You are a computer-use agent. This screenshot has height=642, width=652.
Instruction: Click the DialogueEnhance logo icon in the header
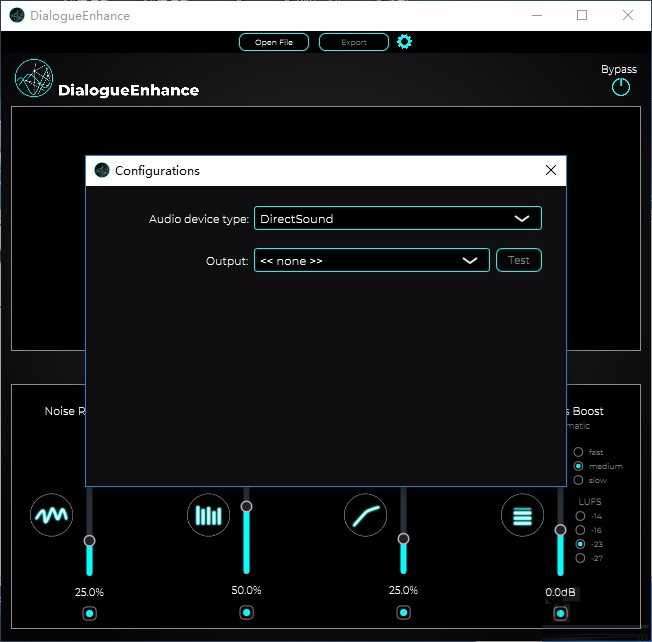click(x=34, y=79)
